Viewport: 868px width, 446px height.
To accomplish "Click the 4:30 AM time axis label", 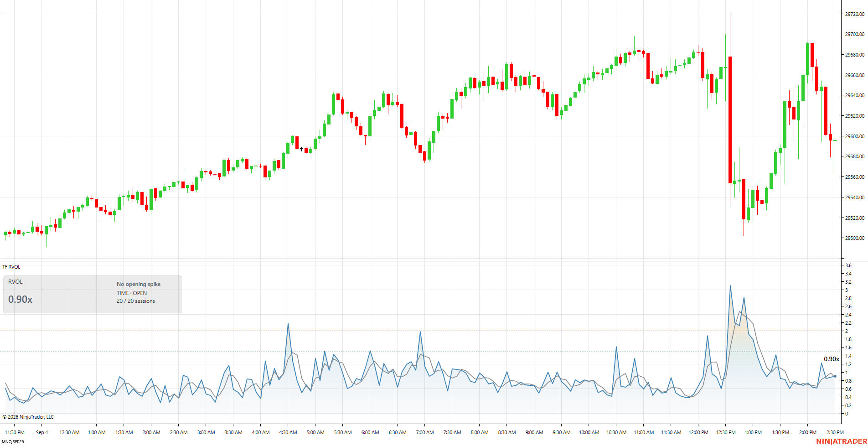I will [288, 432].
